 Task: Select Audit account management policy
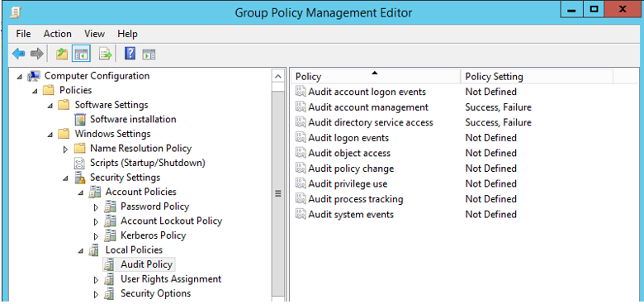(368, 107)
